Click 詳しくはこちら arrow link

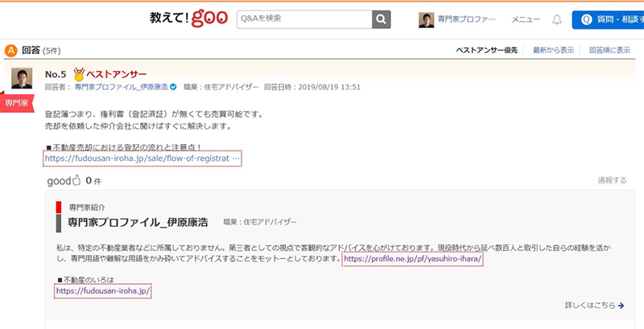(x=594, y=305)
